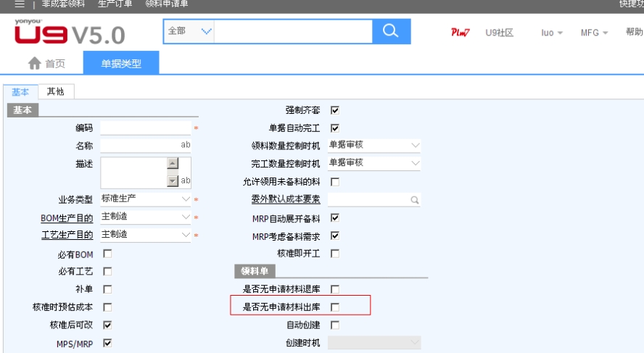
Task: Open the 帮助 menu
Action: pyautogui.click(x=634, y=32)
